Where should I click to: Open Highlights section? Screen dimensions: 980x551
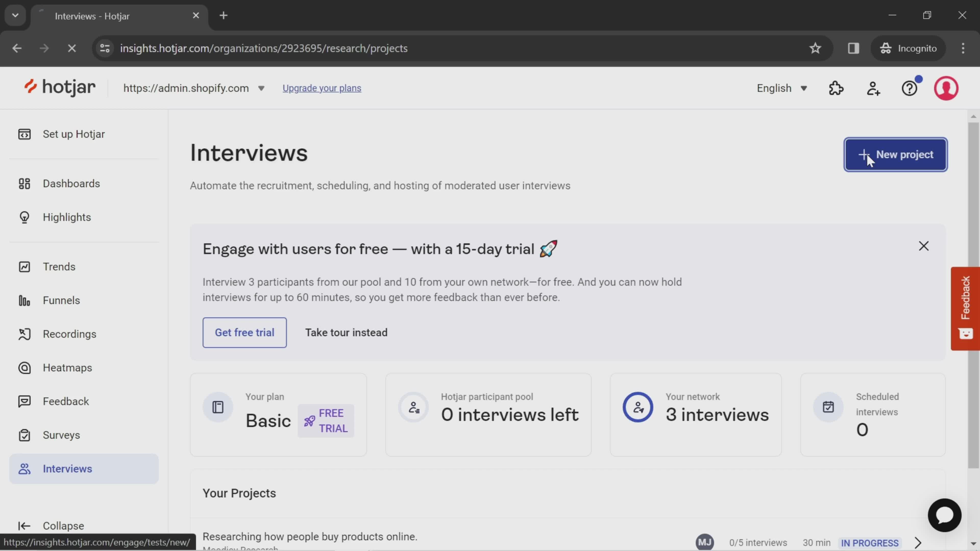(84, 217)
